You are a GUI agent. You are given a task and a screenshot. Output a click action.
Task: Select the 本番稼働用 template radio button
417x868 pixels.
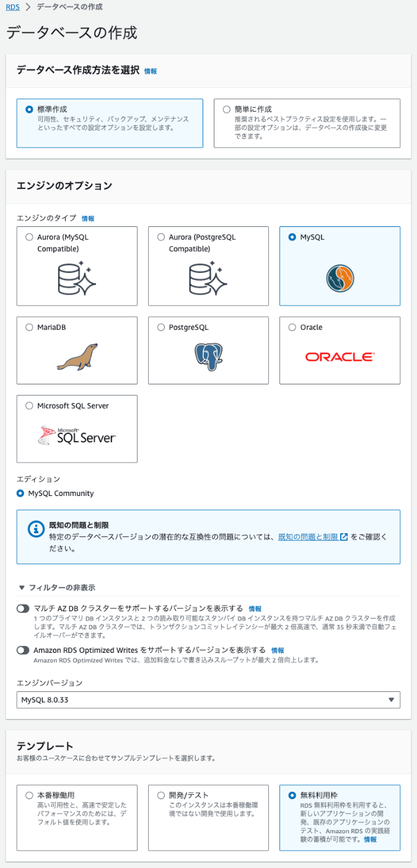point(29,795)
